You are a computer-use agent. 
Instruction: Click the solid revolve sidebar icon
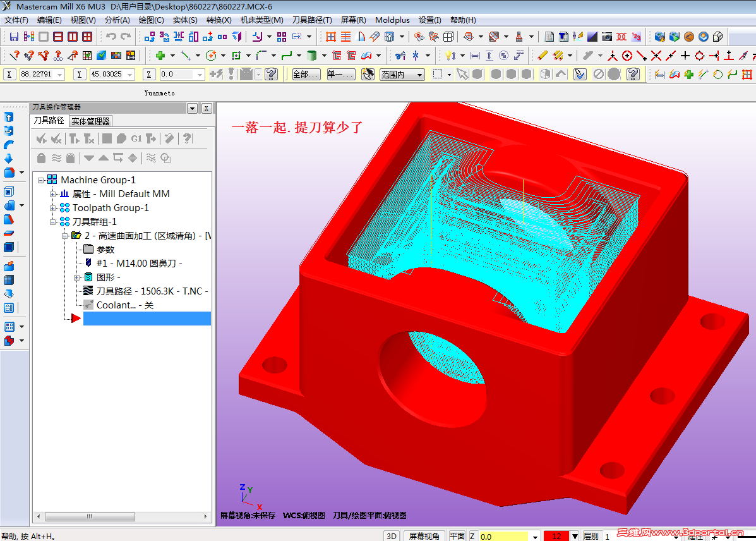coord(9,131)
